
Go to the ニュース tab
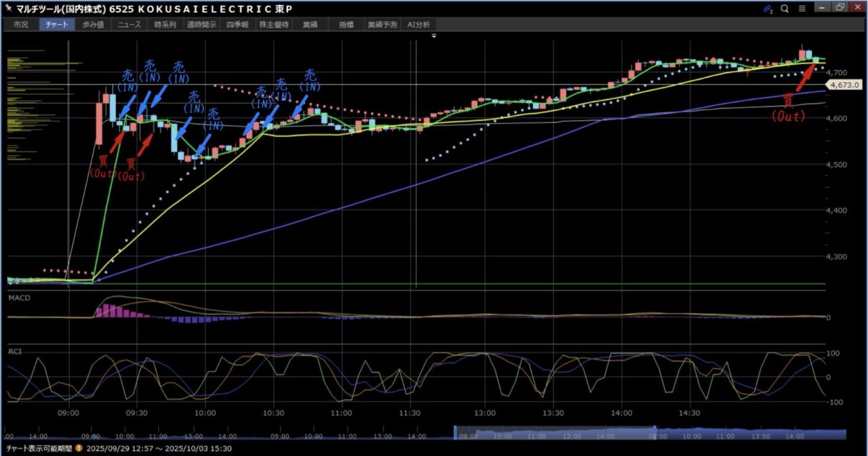130,24
